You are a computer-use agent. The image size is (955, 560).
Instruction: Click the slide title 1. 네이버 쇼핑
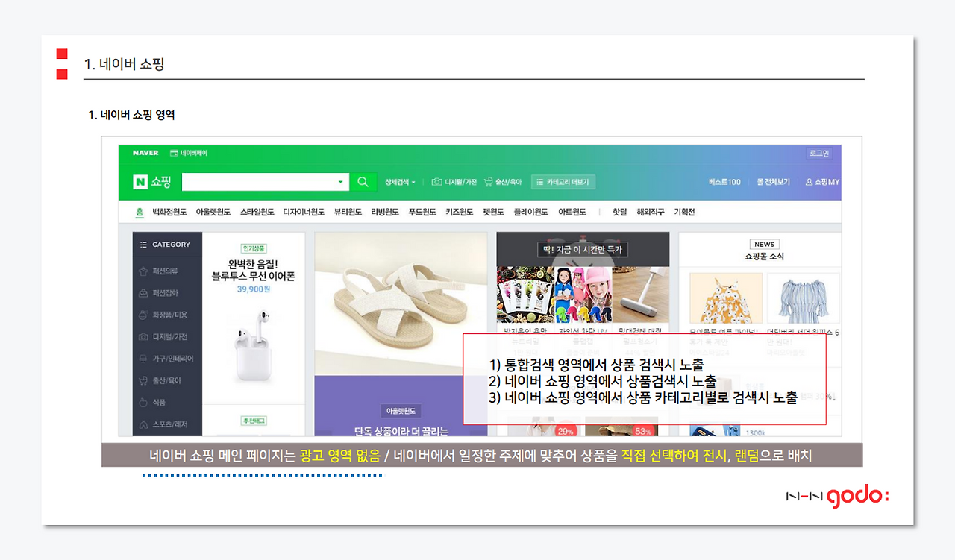(124, 64)
